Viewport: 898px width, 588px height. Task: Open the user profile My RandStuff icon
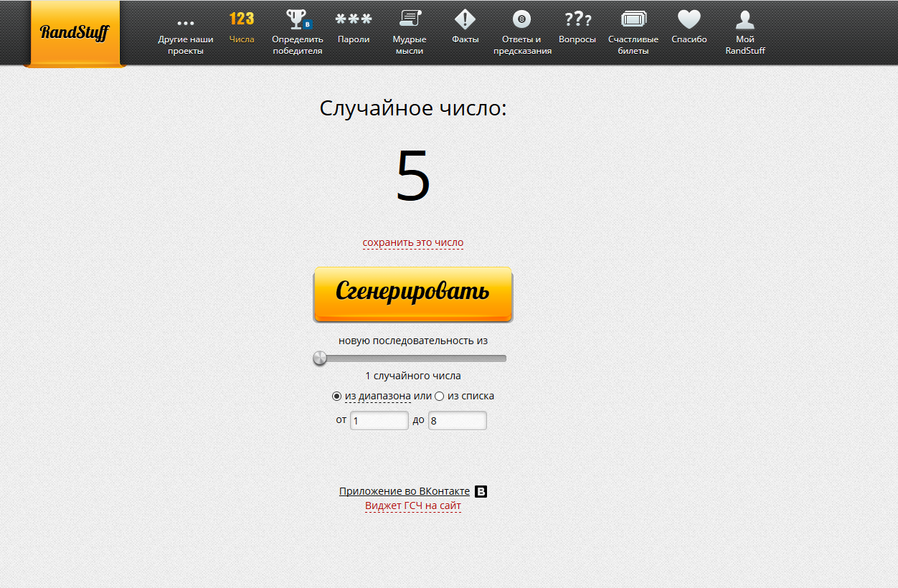click(745, 19)
